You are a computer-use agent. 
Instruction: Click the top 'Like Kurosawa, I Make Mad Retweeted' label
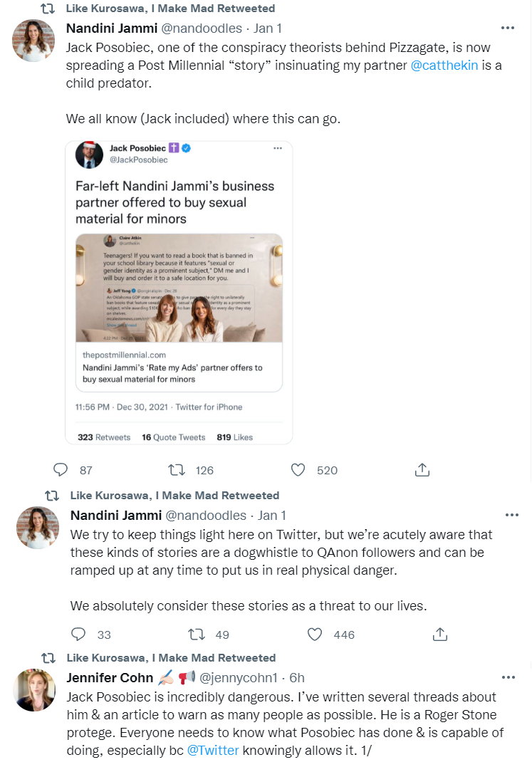coord(170,9)
